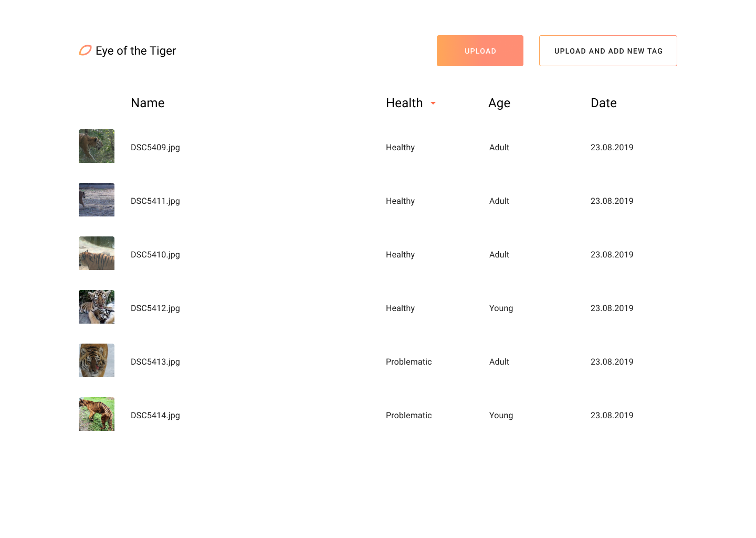Expand the Health sorting dropdown arrow
Screen dimensions: 756x538
(x=433, y=104)
